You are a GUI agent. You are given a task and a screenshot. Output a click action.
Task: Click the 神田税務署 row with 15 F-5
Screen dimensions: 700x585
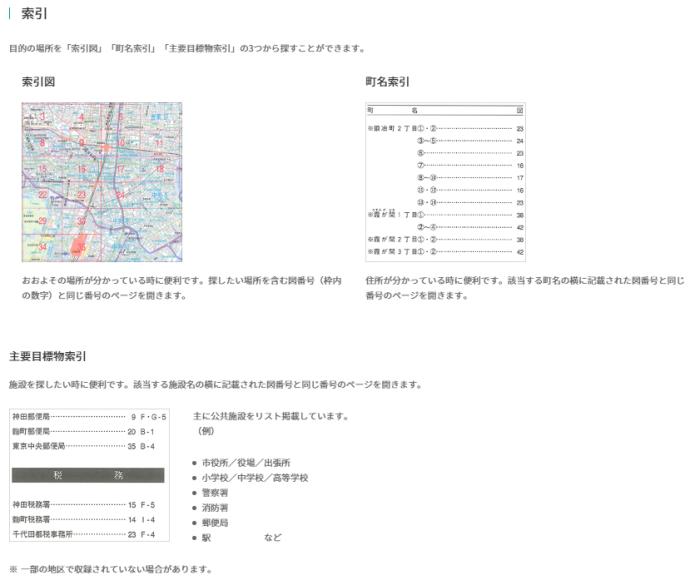[x=83, y=505]
